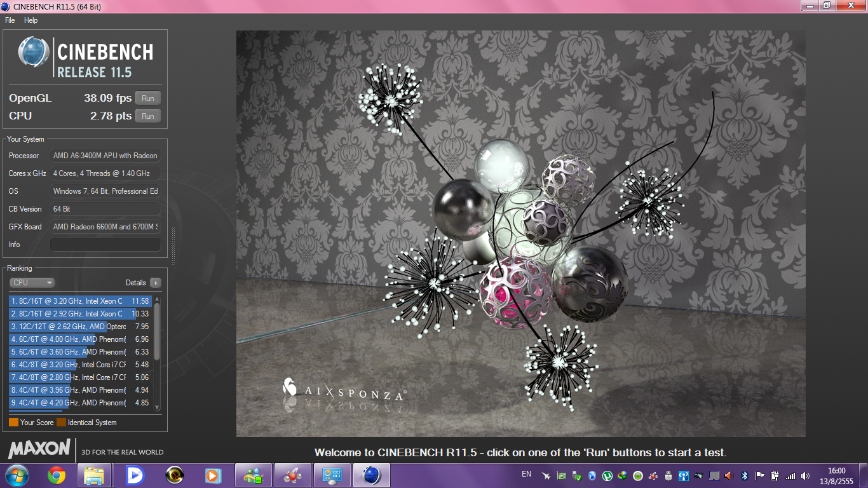The width and height of the screenshot is (868, 488).
Task: Select the GFX Board field showing AMD Radeon
Action: tap(105, 227)
